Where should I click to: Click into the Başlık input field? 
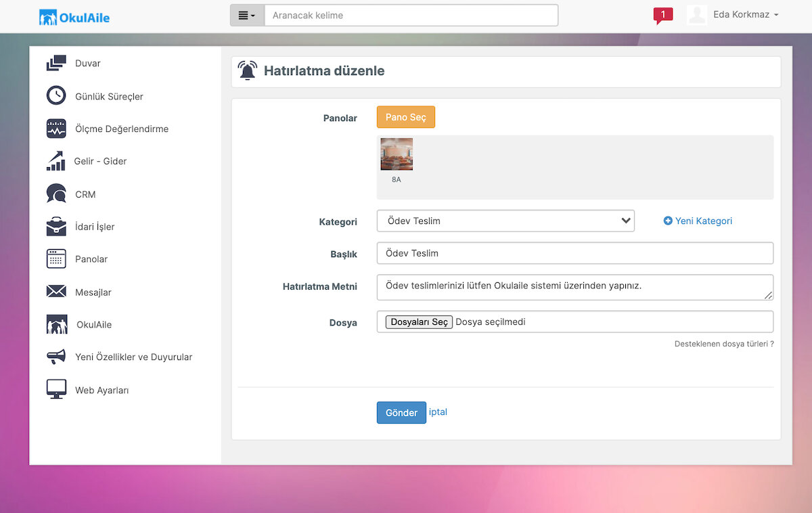point(575,253)
